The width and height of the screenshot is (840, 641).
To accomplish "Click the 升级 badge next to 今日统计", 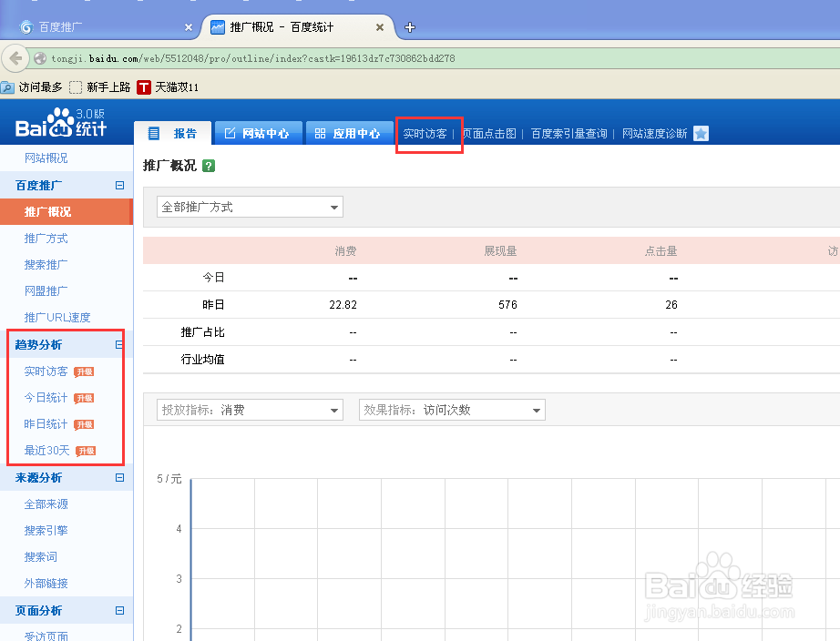I will pos(84,398).
